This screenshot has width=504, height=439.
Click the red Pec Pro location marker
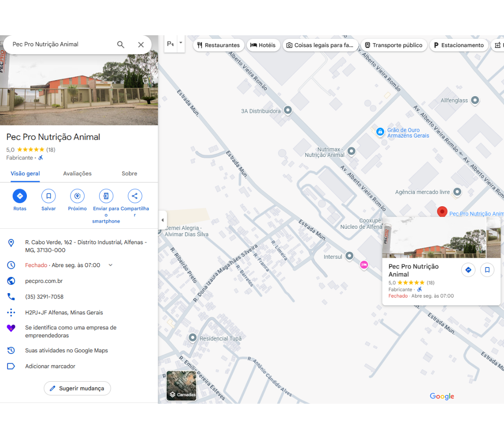pos(442,212)
